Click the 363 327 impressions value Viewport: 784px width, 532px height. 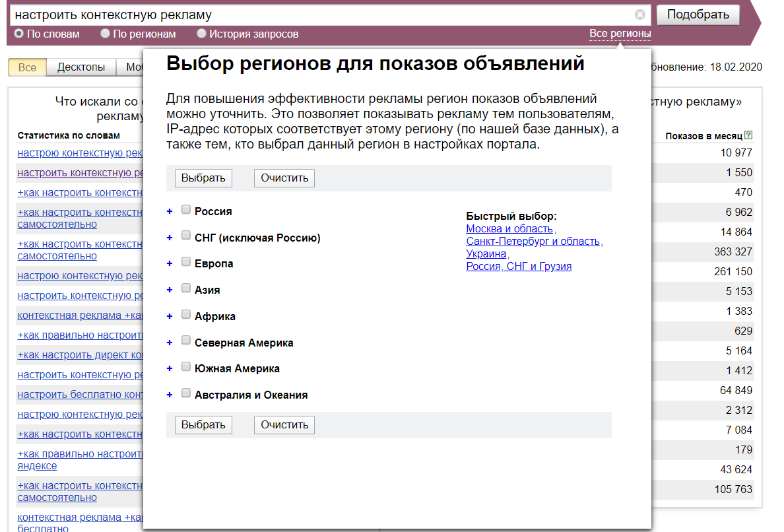pos(733,251)
